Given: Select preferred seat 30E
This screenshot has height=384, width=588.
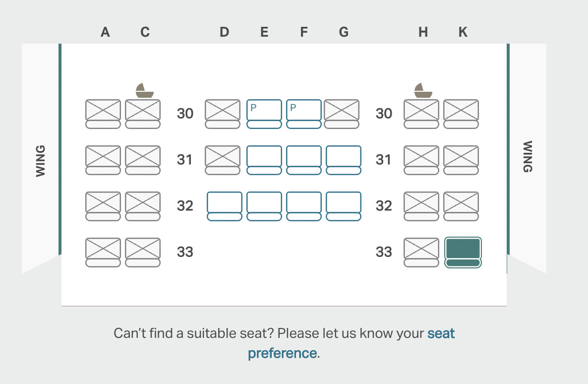Looking at the screenshot, I should click(x=264, y=114).
